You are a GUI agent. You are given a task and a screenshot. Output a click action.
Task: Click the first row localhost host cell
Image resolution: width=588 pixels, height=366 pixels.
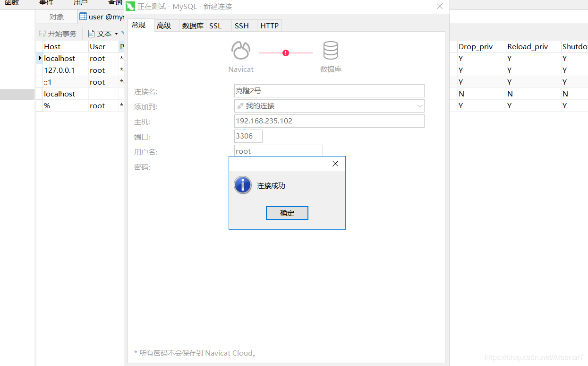pyautogui.click(x=65, y=58)
